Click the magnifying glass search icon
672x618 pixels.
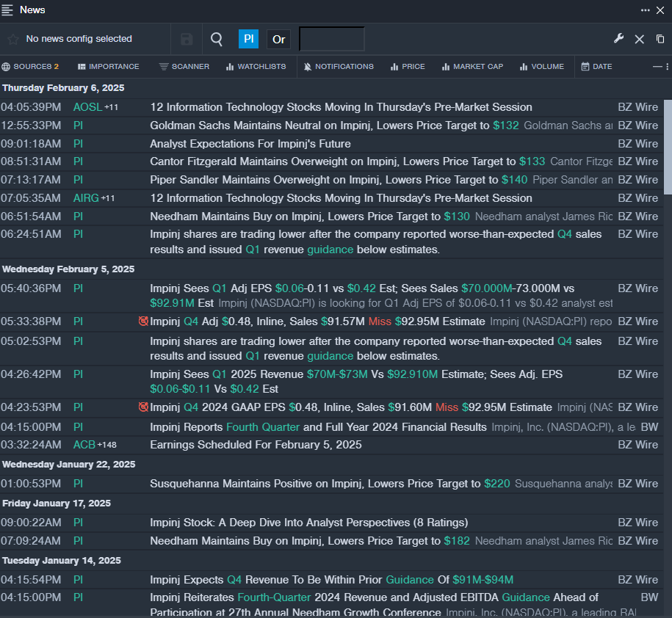click(217, 39)
